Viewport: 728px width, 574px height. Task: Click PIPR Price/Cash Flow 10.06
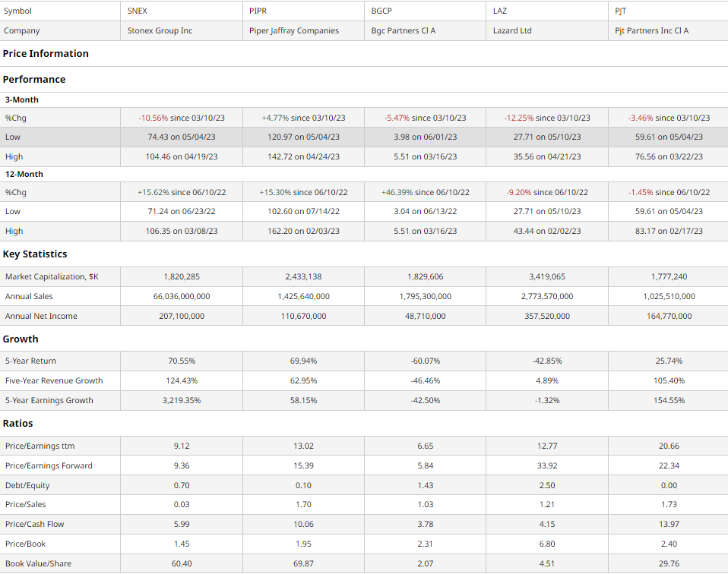click(304, 525)
